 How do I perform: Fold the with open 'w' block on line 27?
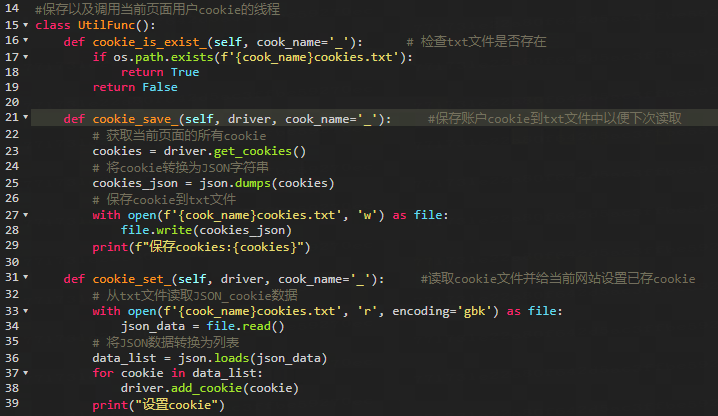pyautogui.click(x=26, y=215)
